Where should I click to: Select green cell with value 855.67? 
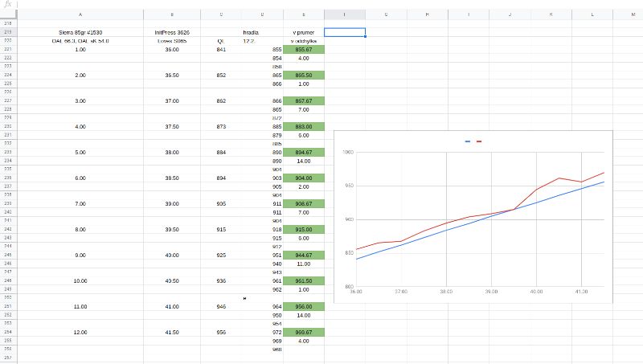pos(303,49)
